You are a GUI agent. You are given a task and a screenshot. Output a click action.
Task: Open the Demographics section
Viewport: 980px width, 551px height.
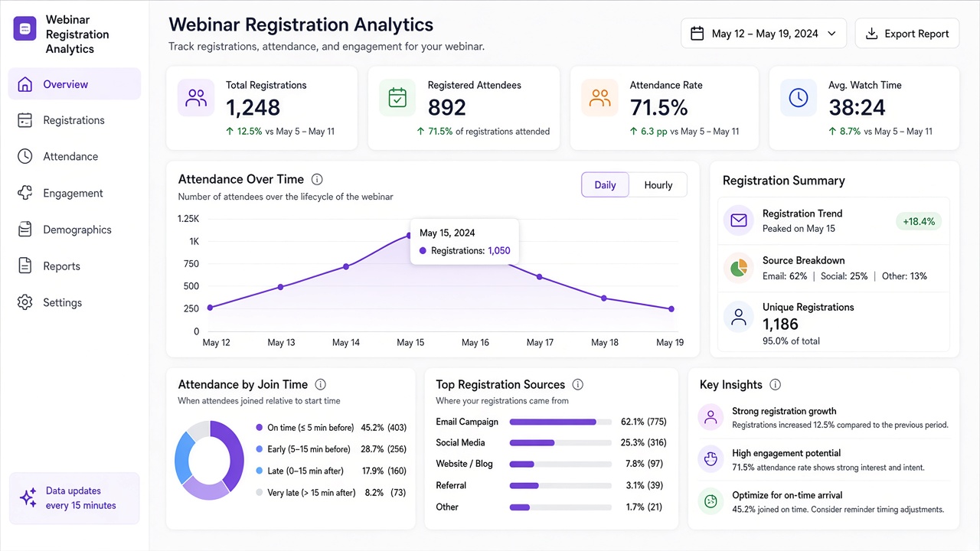74,230
